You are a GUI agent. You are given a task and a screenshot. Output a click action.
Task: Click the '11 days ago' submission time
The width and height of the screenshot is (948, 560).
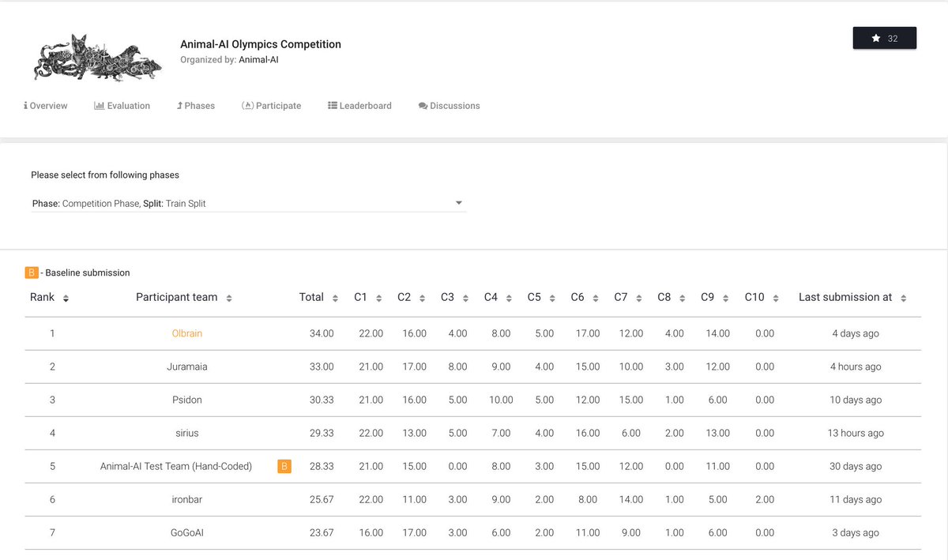coord(856,500)
